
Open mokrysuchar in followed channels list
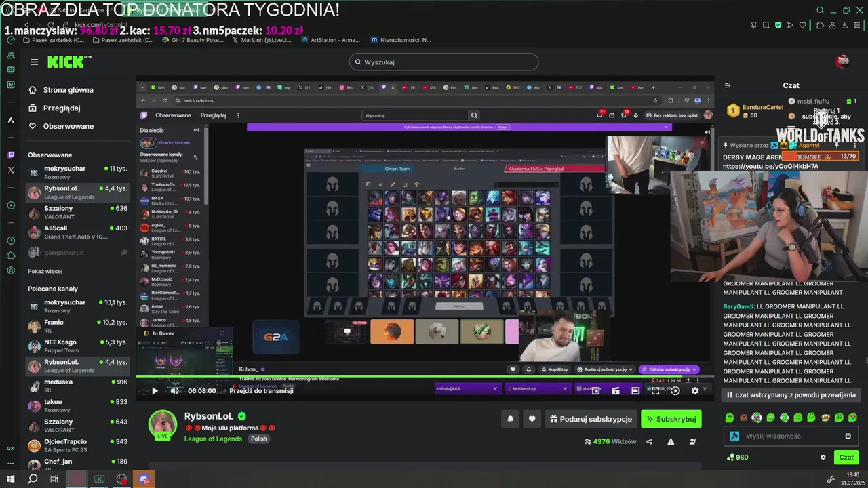(x=77, y=172)
